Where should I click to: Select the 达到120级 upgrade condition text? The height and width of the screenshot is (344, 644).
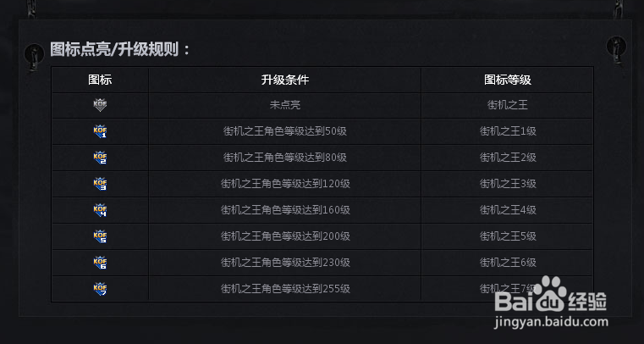(284, 184)
